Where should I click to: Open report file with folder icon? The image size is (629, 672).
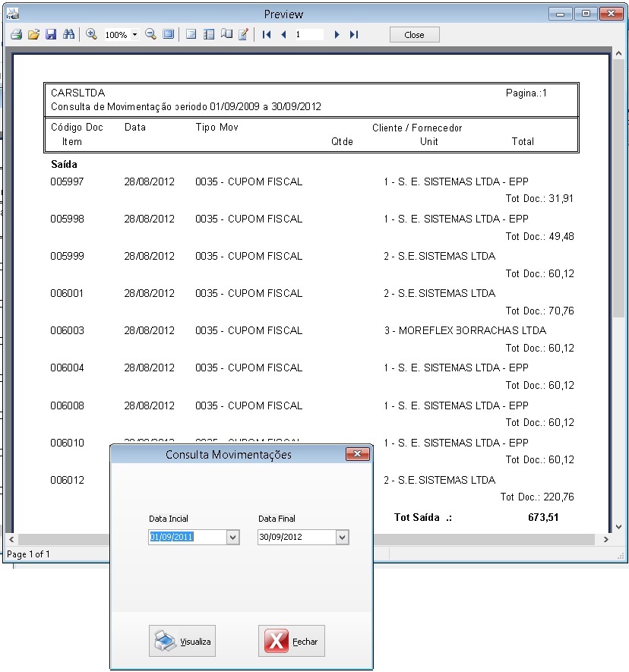pyautogui.click(x=33, y=35)
